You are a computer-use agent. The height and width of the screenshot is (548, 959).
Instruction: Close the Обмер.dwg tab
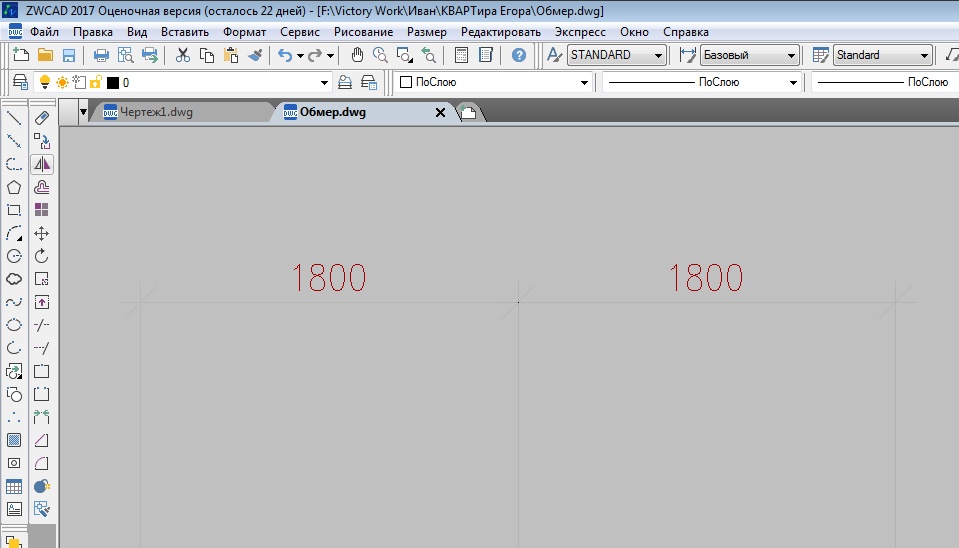(x=440, y=113)
